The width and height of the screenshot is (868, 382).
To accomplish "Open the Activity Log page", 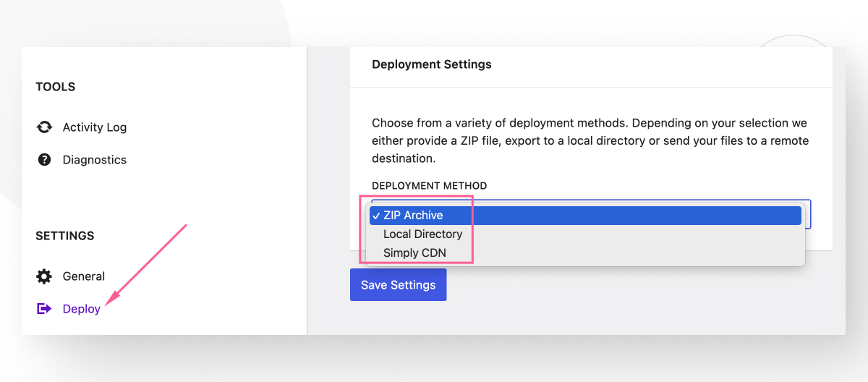I will tap(94, 127).
